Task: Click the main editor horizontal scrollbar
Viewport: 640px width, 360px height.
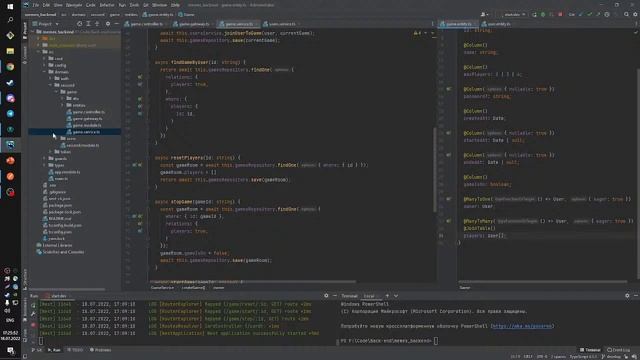Action: click(x=253, y=282)
